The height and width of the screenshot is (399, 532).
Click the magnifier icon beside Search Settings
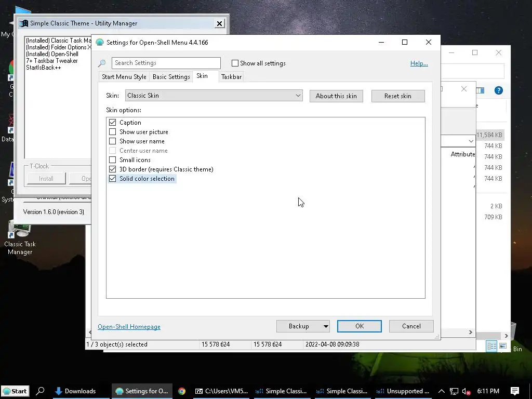102,63
